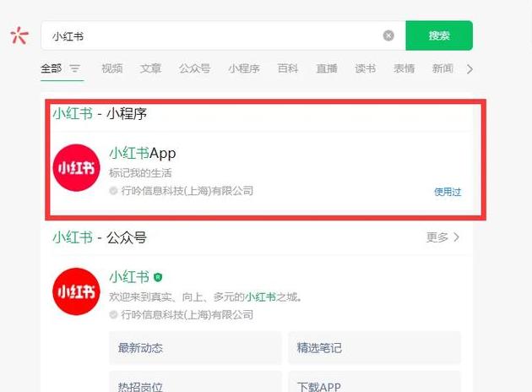This screenshot has width=532, height=392.
Task: Clear the search box with the X icon
Action: pos(388,35)
